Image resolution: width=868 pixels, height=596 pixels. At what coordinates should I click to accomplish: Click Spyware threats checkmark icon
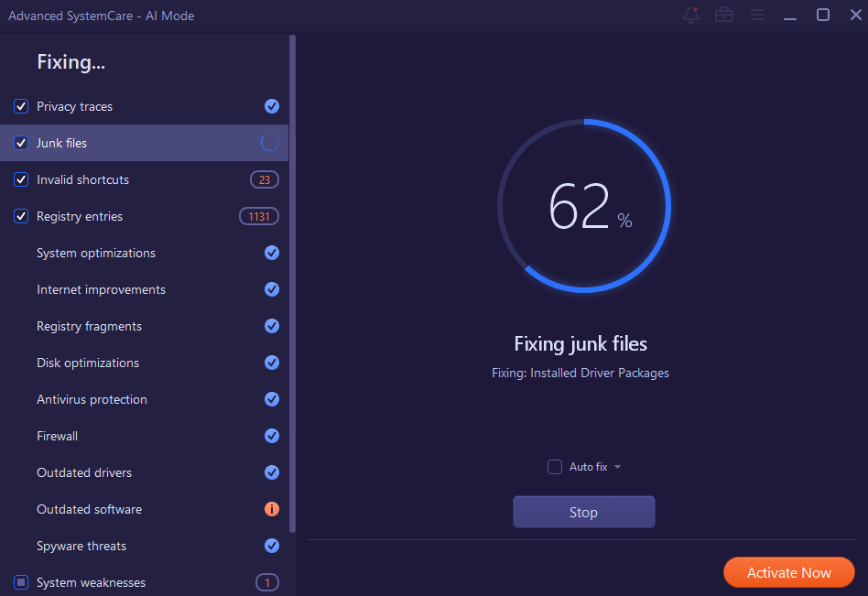pyautogui.click(x=271, y=546)
